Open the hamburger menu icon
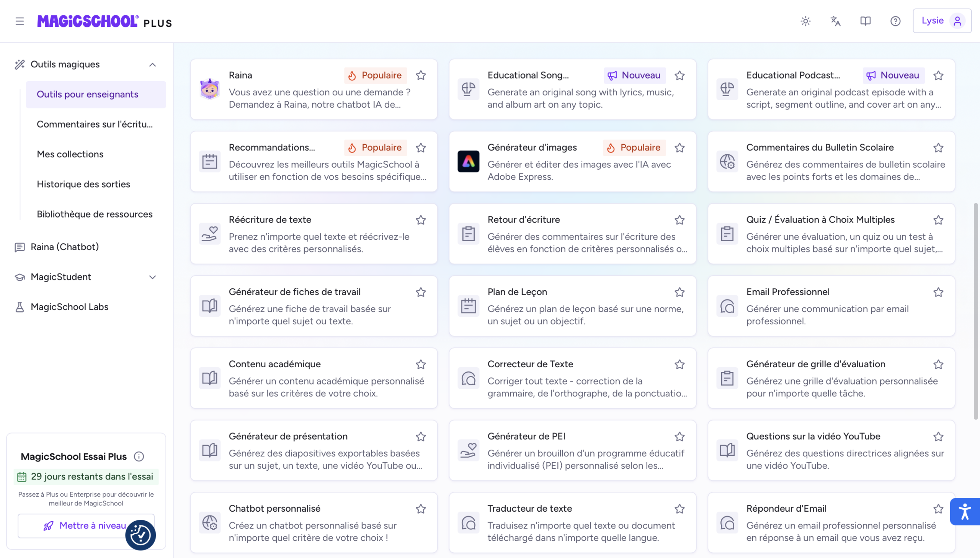The width and height of the screenshot is (980, 558). [x=20, y=21]
